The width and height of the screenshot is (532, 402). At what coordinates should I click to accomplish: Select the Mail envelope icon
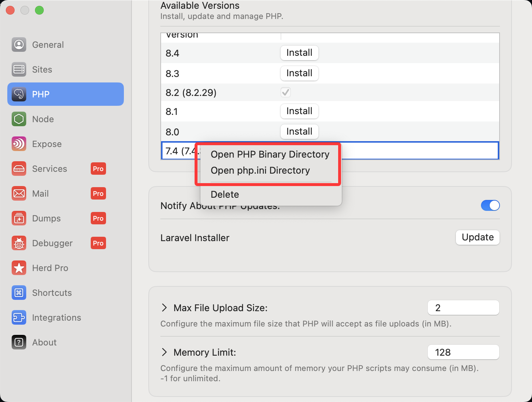19,193
